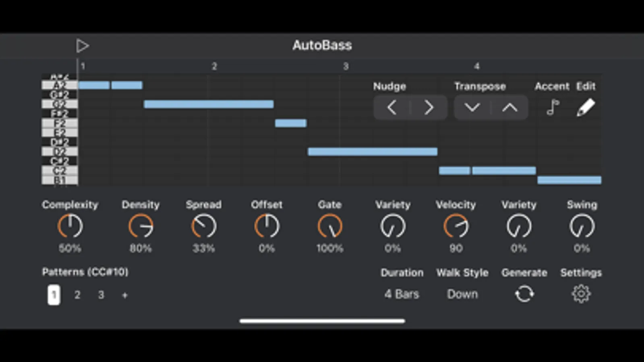This screenshot has width=644, height=362.
Task: Click the B1 piano key
Action: pyautogui.click(x=60, y=180)
